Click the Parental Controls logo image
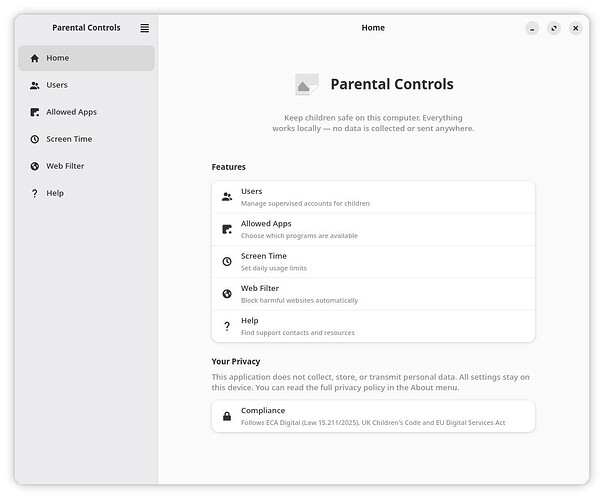The image size is (604, 499). 307,85
